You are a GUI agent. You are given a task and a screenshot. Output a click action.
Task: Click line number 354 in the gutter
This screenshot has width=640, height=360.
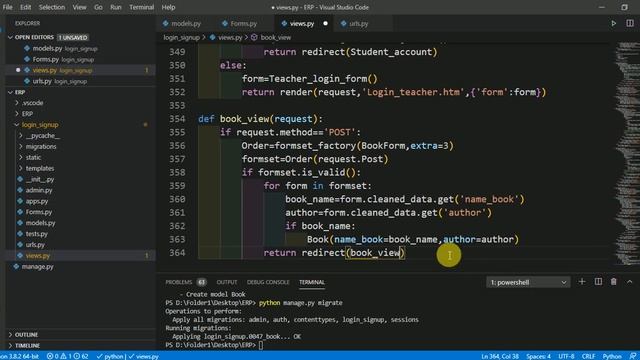pos(177,119)
